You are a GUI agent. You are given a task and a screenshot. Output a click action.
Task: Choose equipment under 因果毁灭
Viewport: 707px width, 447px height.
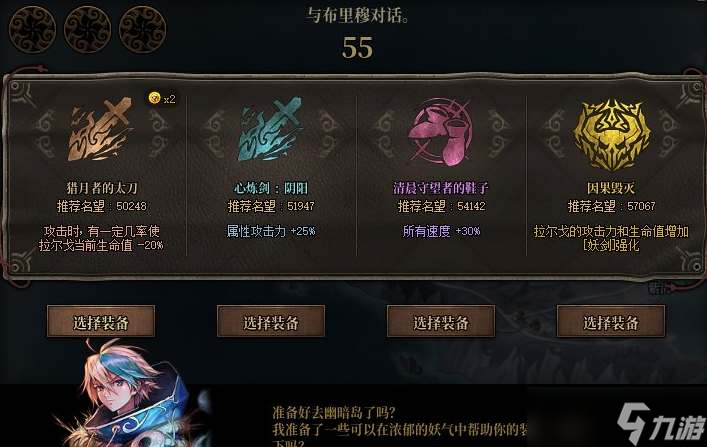611,322
